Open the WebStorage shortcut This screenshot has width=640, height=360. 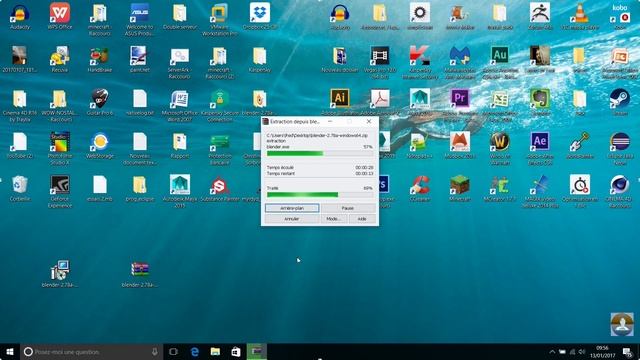coord(100,145)
